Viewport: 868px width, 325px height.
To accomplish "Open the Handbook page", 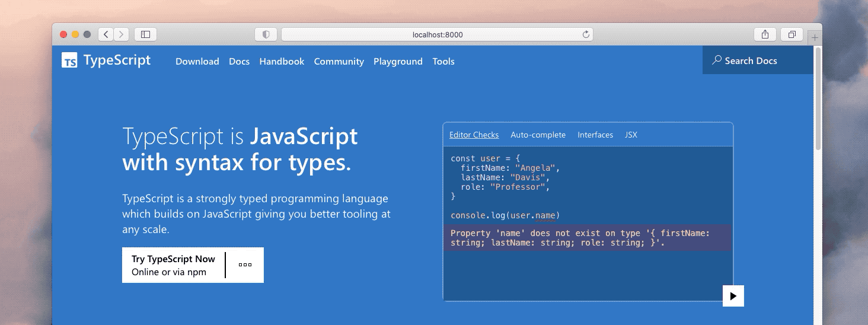I will [282, 61].
